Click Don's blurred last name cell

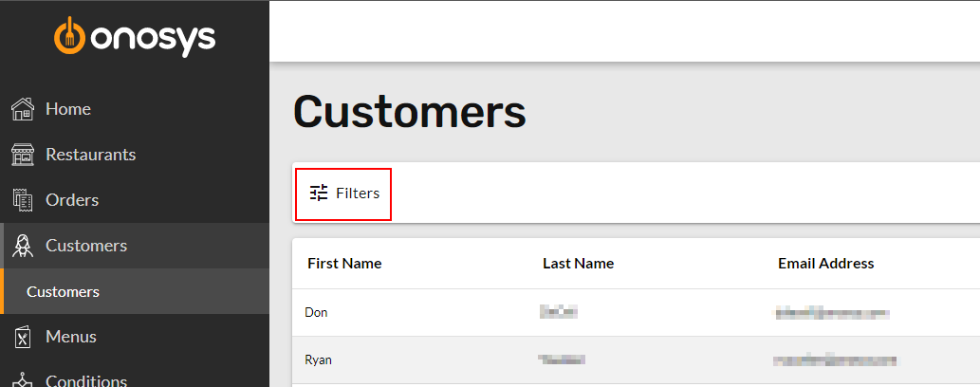tap(558, 311)
